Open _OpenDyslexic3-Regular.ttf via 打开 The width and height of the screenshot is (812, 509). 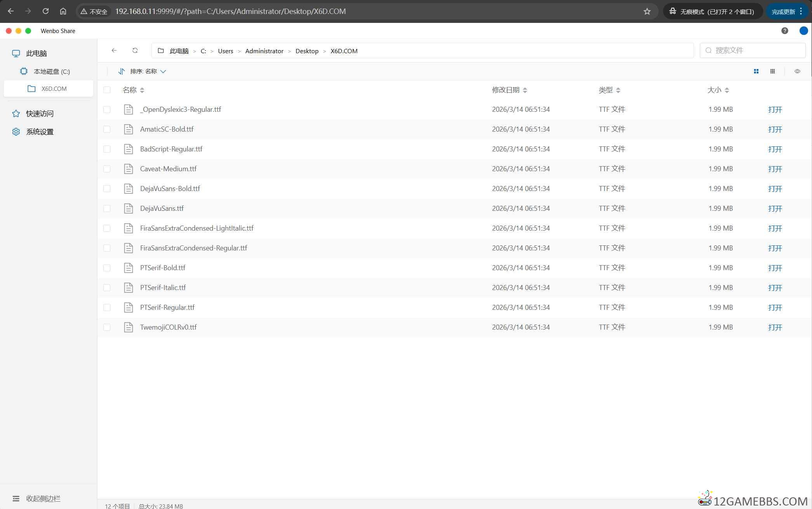775,109
